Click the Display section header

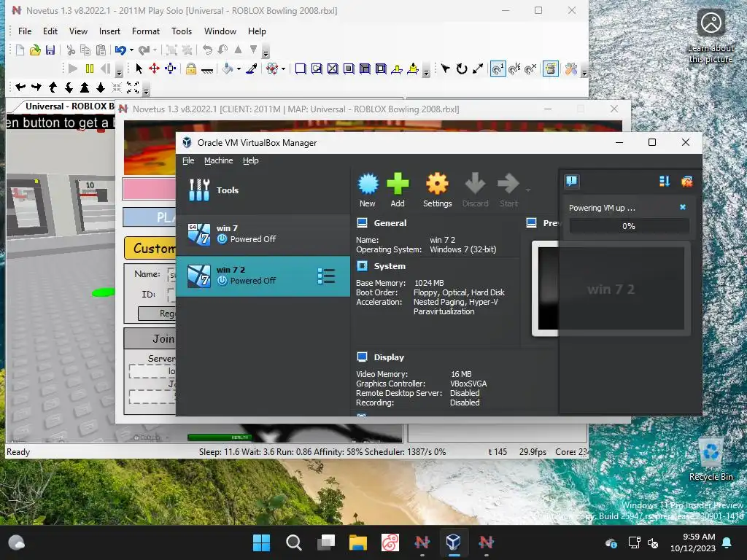389,357
